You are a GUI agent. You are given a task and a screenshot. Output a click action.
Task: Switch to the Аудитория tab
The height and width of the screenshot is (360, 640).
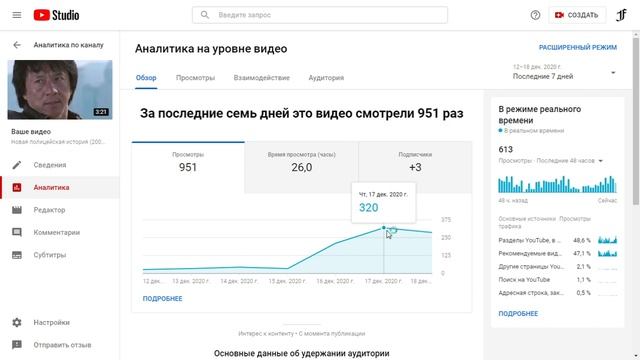tap(326, 78)
